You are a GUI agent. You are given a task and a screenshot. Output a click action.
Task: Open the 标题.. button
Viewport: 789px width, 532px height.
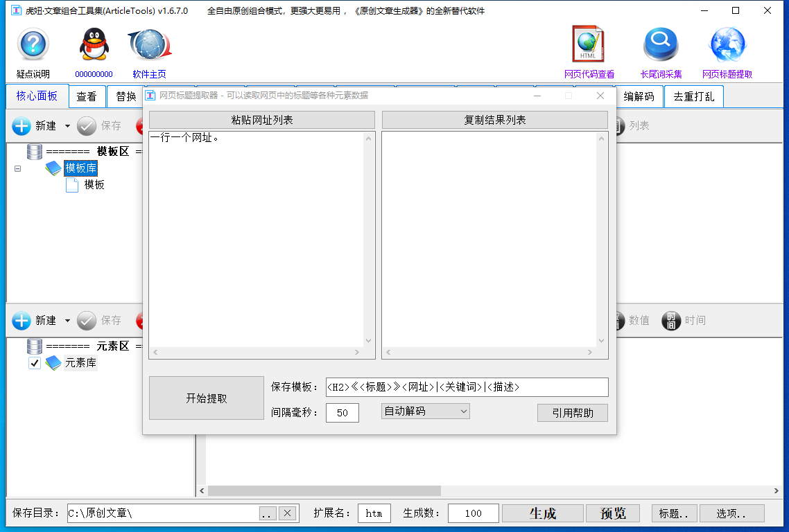tap(674, 513)
